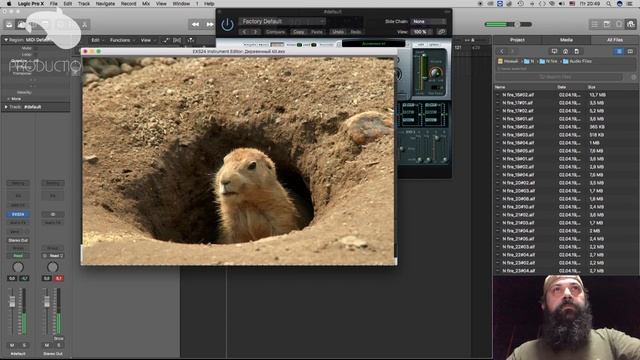Screen dimensions: 640x360
Task: Switch to the Media tab
Action: 566,40
